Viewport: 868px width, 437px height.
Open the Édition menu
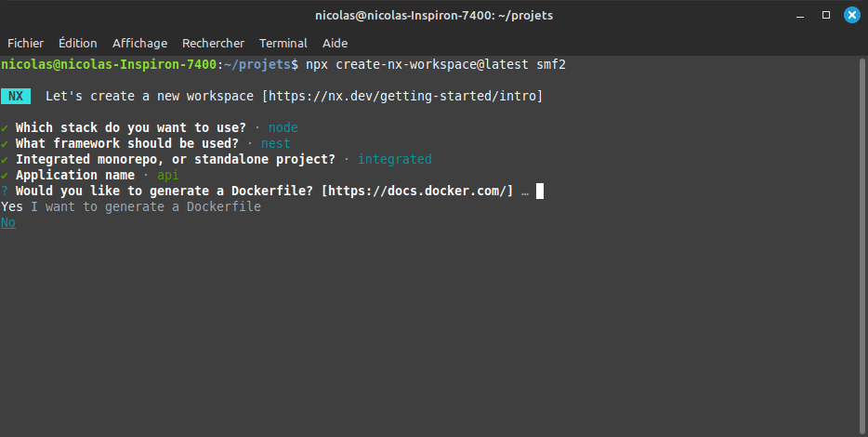coord(77,43)
